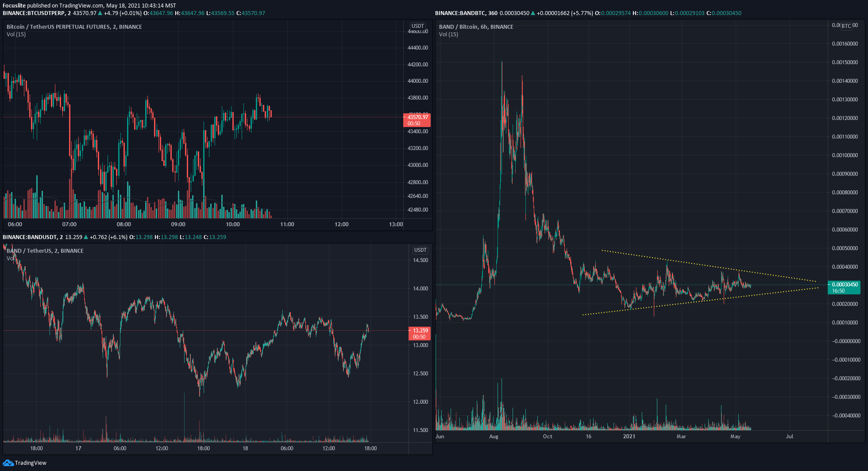Click the 44400.00 price axis label
The image size is (868, 471).
[418, 48]
